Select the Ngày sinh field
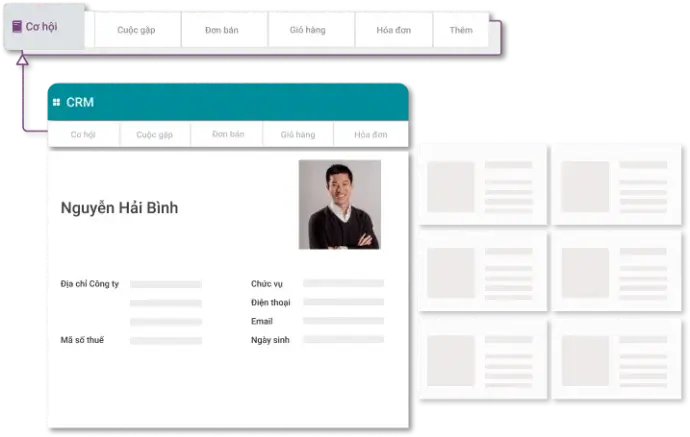 coord(343,340)
